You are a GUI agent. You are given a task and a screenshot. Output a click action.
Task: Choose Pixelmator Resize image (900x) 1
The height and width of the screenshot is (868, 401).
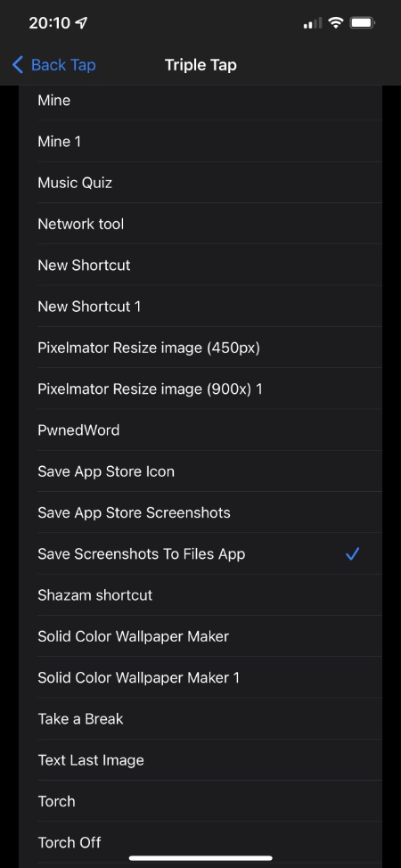[200, 389]
